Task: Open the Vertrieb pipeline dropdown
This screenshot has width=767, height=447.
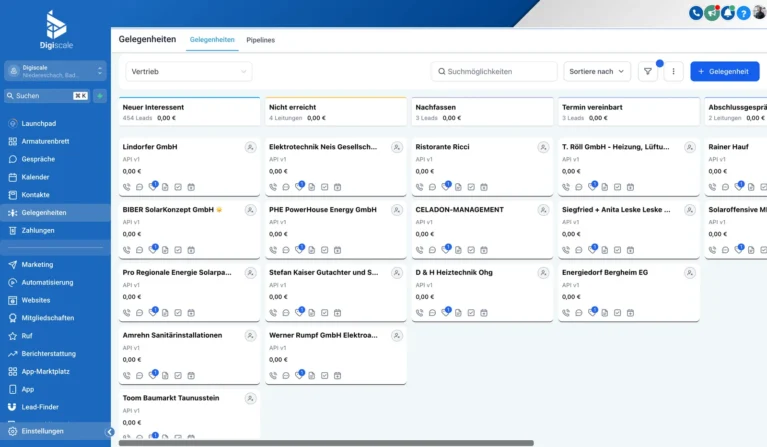Action: (x=189, y=71)
